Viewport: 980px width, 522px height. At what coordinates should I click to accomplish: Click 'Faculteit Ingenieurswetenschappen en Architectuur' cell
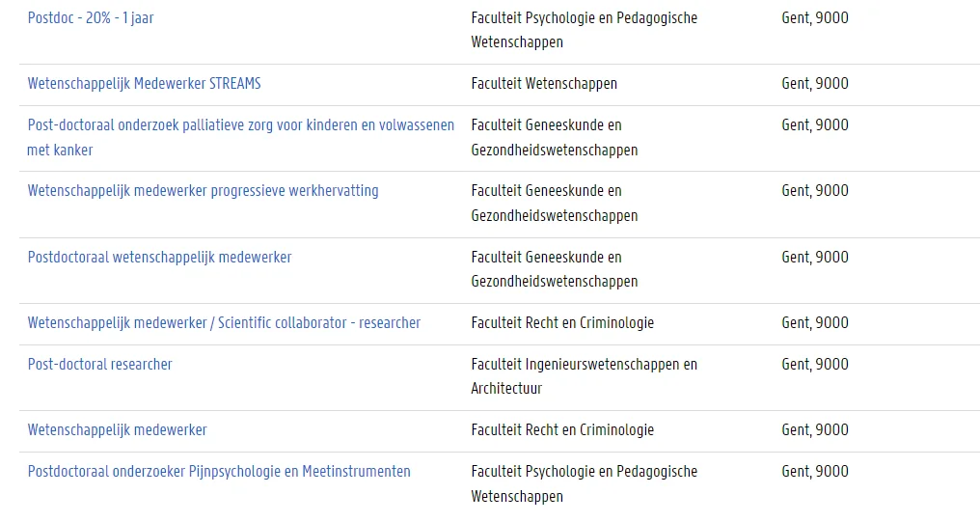coord(584,376)
